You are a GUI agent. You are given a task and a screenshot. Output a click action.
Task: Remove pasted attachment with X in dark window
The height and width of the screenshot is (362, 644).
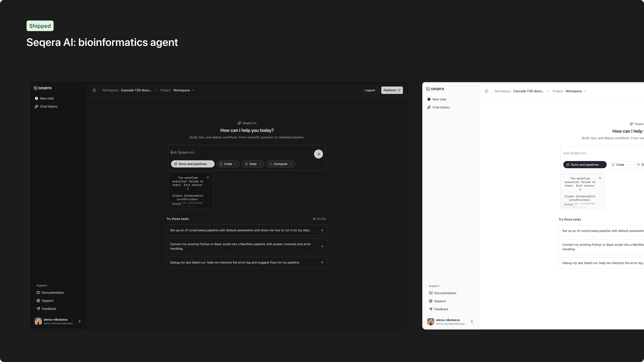tap(208, 177)
